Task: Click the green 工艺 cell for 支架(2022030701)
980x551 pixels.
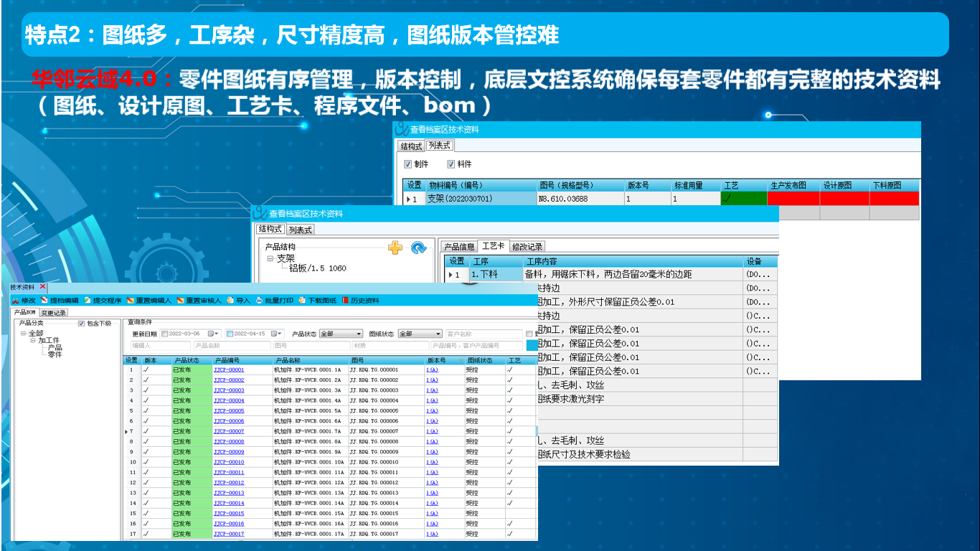Action: pyautogui.click(x=744, y=199)
